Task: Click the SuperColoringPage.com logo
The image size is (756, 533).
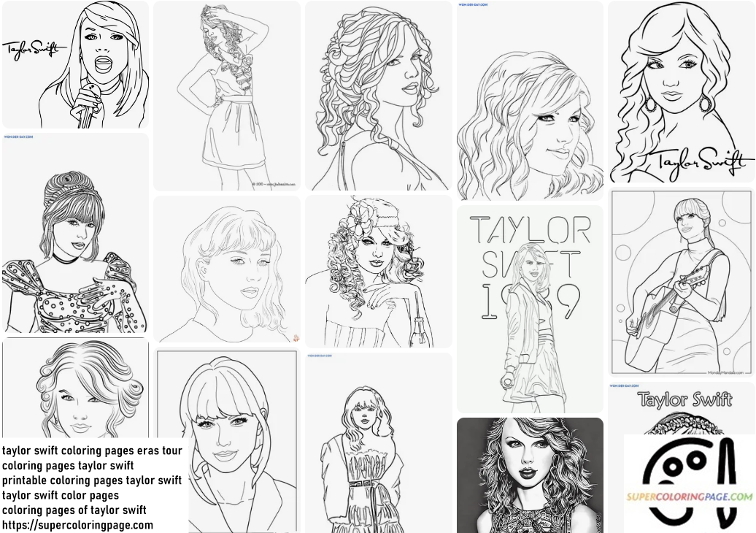Action: click(x=690, y=483)
